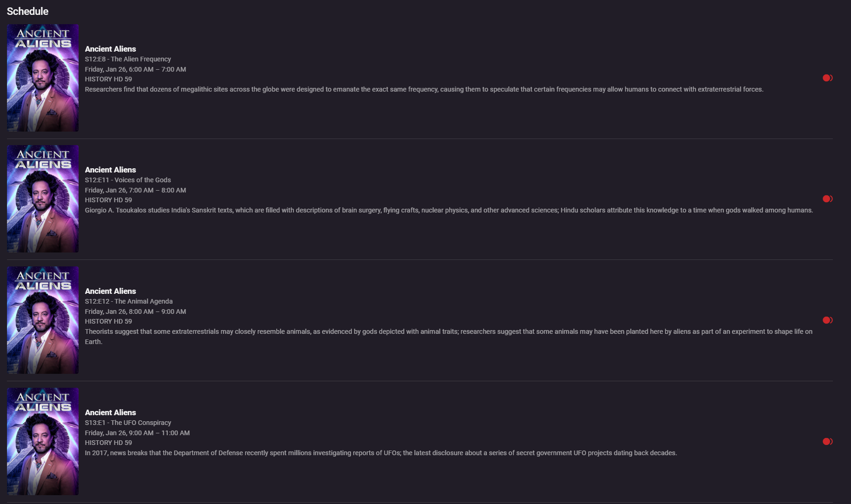Click the S13:E1 - The UFO Conspiracy line
Viewport: 851px width, 504px height.
[x=128, y=423]
